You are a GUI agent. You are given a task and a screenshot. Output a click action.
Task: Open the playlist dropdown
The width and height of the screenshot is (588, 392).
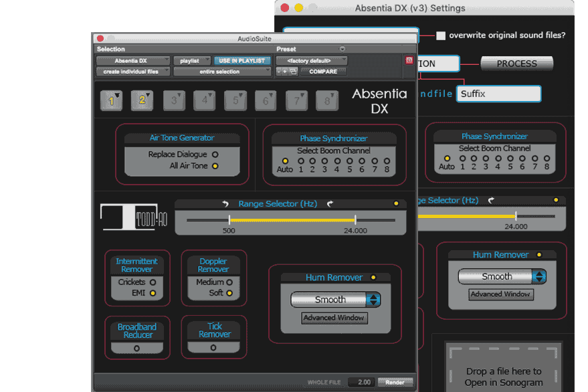pos(192,61)
